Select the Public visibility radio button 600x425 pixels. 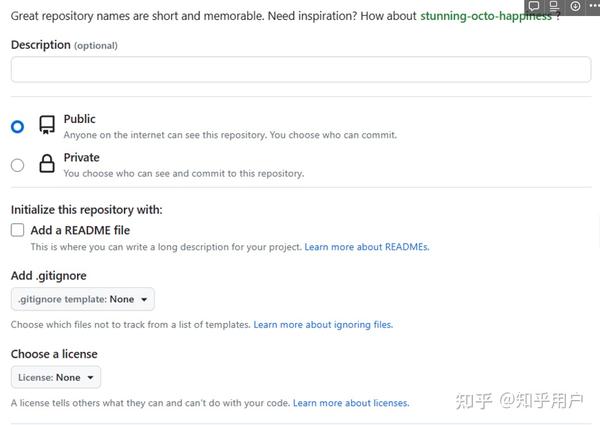(x=18, y=127)
